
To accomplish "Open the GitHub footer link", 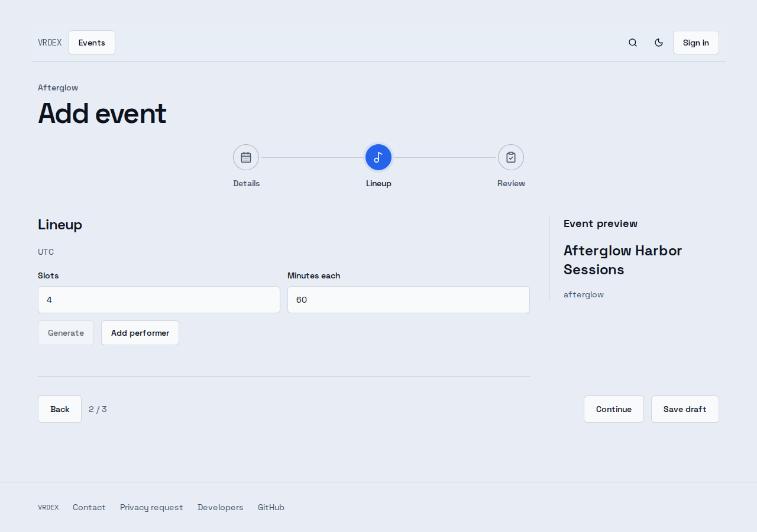I will pyautogui.click(x=271, y=507).
